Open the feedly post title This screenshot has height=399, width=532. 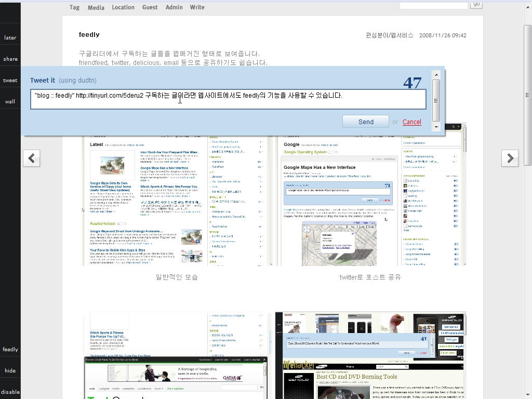pyautogui.click(x=89, y=35)
